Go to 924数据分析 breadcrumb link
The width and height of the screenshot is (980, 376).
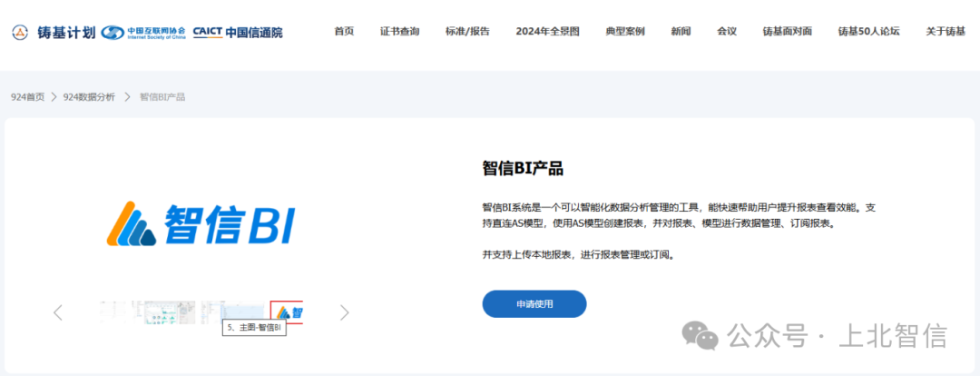pos(89,97)
